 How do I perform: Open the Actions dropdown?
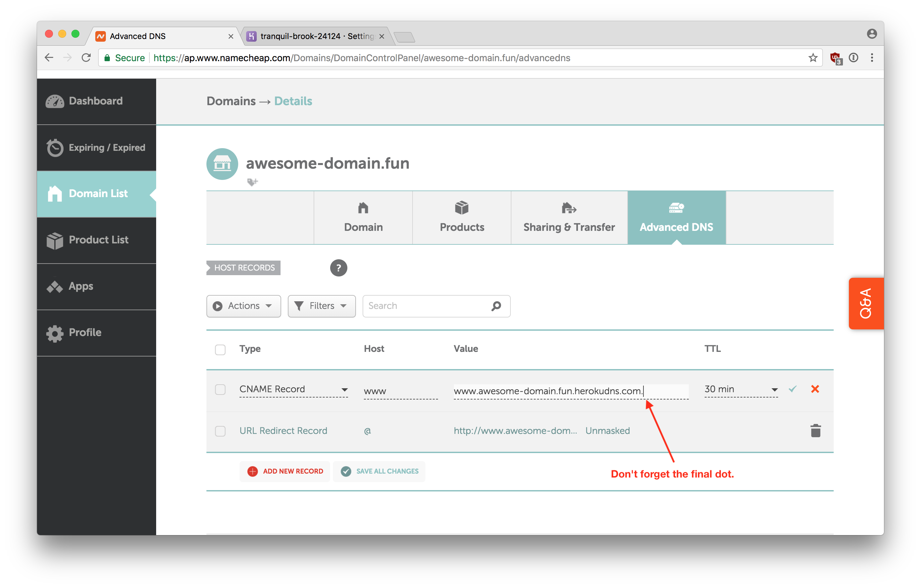(243, 306)
